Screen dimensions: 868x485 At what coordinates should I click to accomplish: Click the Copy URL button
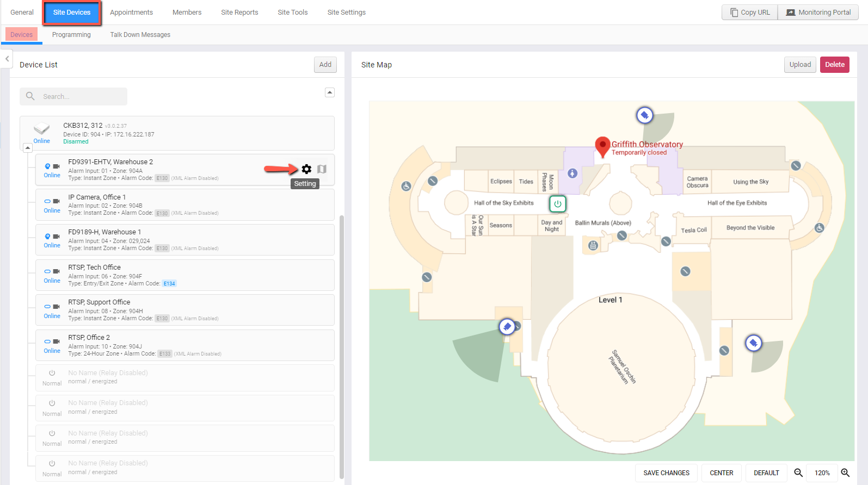coord(750,12)
